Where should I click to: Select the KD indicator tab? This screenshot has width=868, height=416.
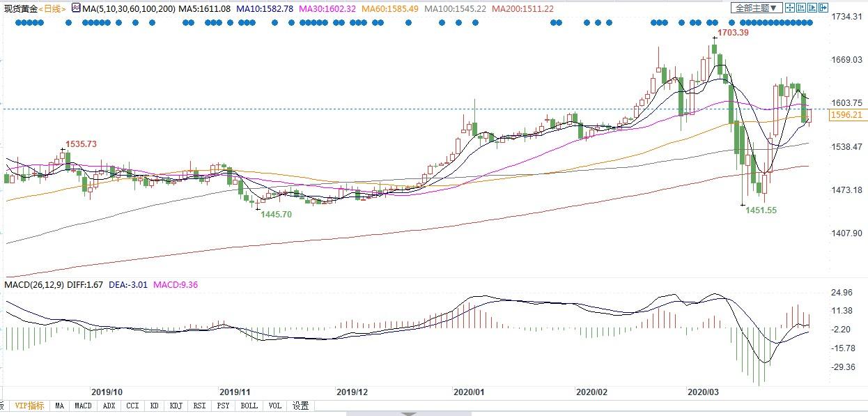coord(154,406)
